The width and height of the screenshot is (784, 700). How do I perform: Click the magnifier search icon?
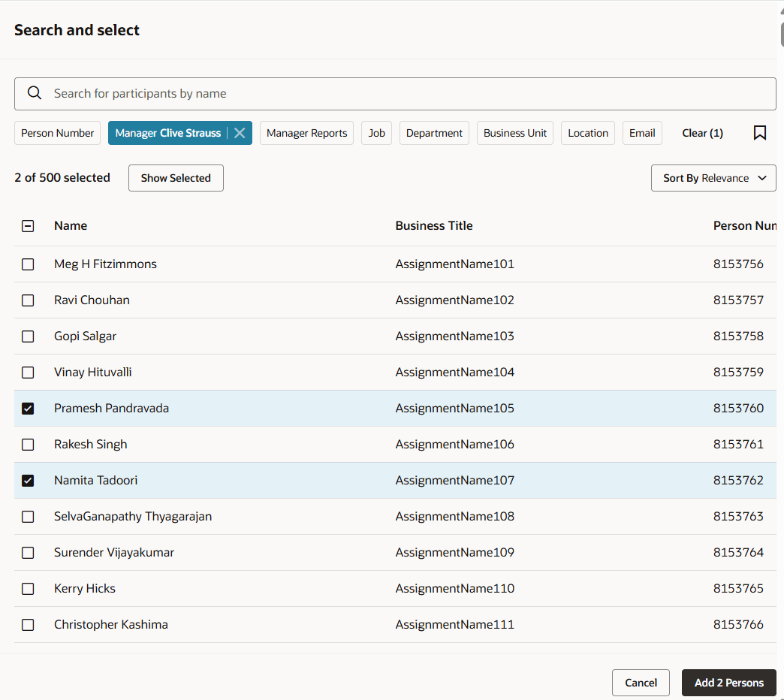(34, 93)
